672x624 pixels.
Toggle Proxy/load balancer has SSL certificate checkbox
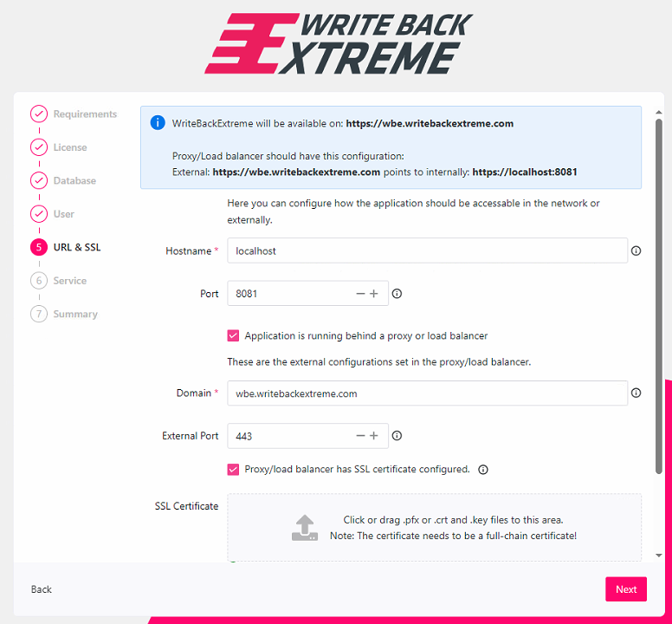pyautogui.click(x=233, y=470)
